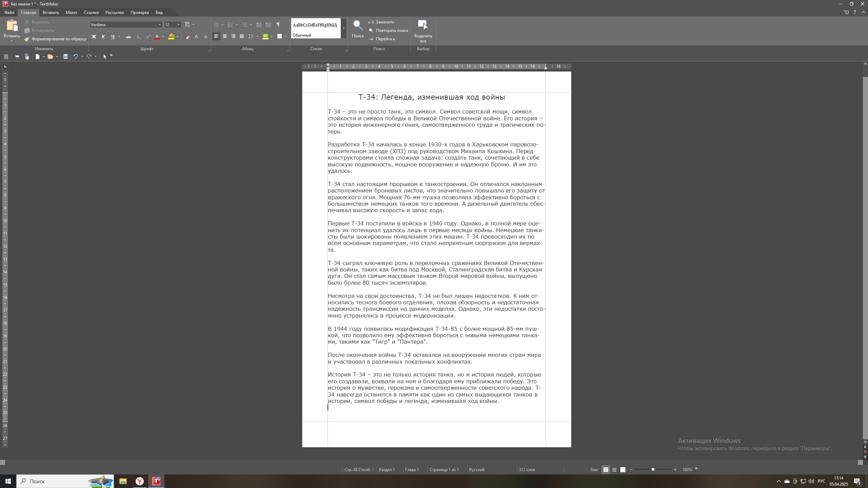The width and height of the screenshot is (868, 488).
Task: Toggle bold formatting (Ж)
Action: point(94,37)
